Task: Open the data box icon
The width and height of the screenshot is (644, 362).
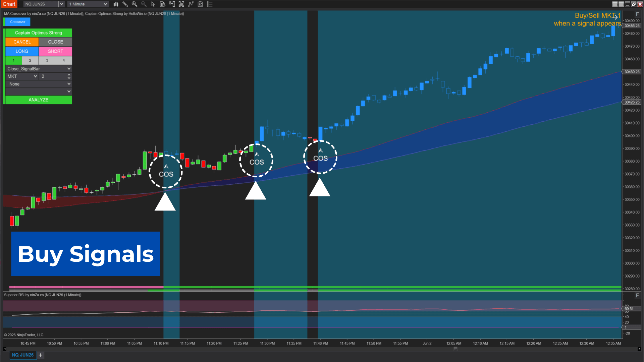Action: click(163, 4)
